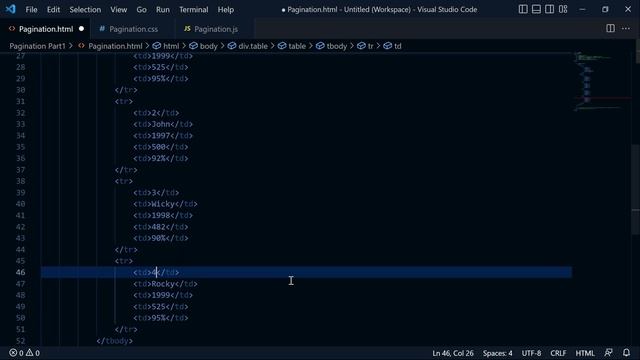Open the notifications bell
640x360 pixels.
click(x=626, y=353)
